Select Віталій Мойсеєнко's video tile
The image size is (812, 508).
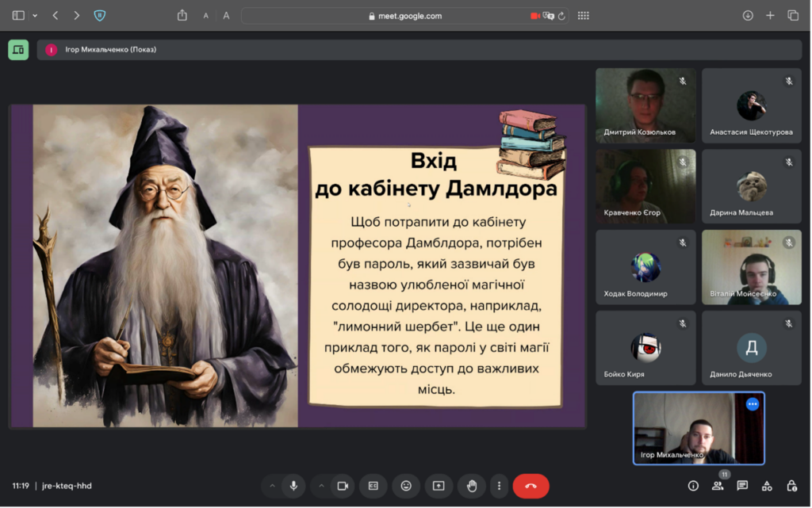point(752,267)
